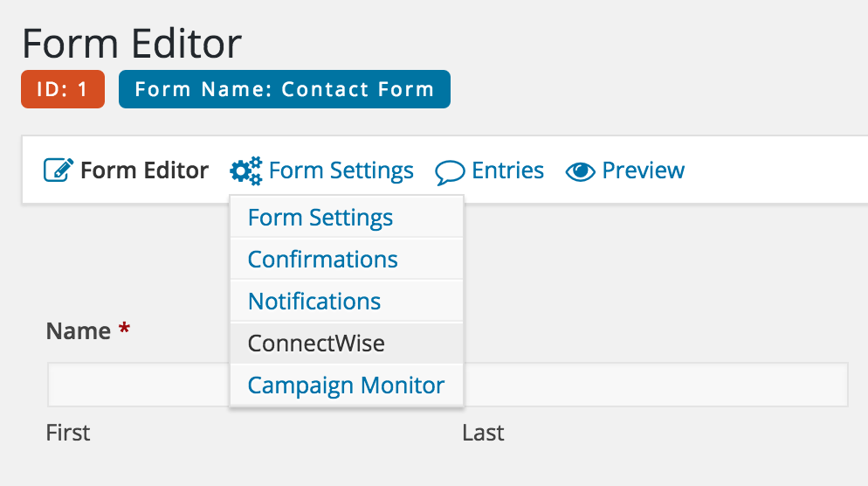Click the Form Name: Contact Form badge
This screenshot has width=868, height=486.
(x=285, y=89)
